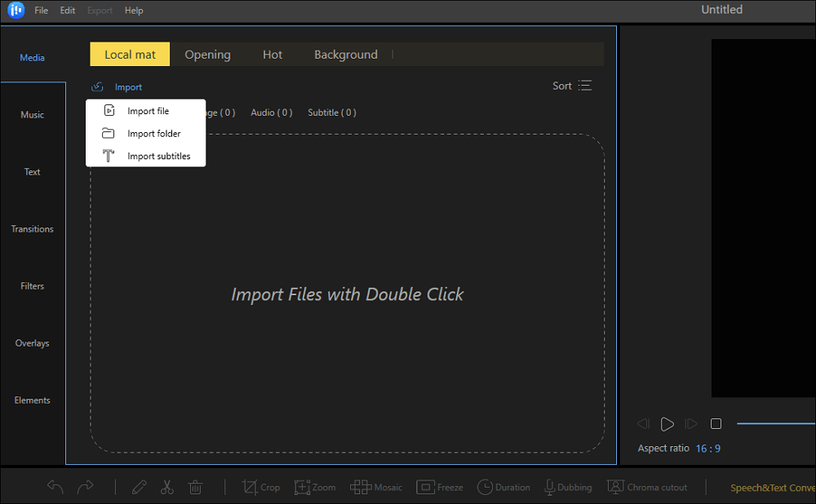Click the preview playback progress slider
Screen dimensions: 816x504
click(x=775, y=423)
